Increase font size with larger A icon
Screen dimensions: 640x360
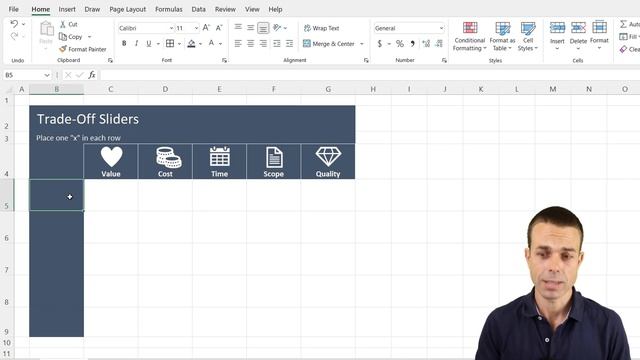click(x=206, y=28)
